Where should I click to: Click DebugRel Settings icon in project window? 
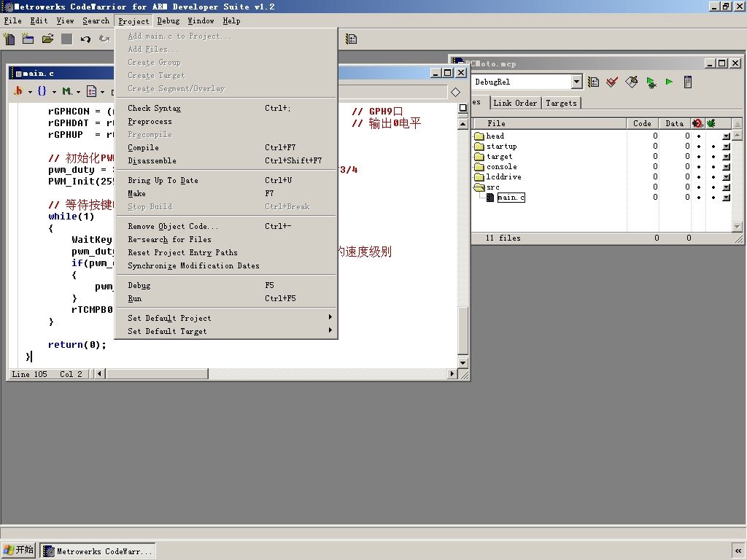point(593,82)
